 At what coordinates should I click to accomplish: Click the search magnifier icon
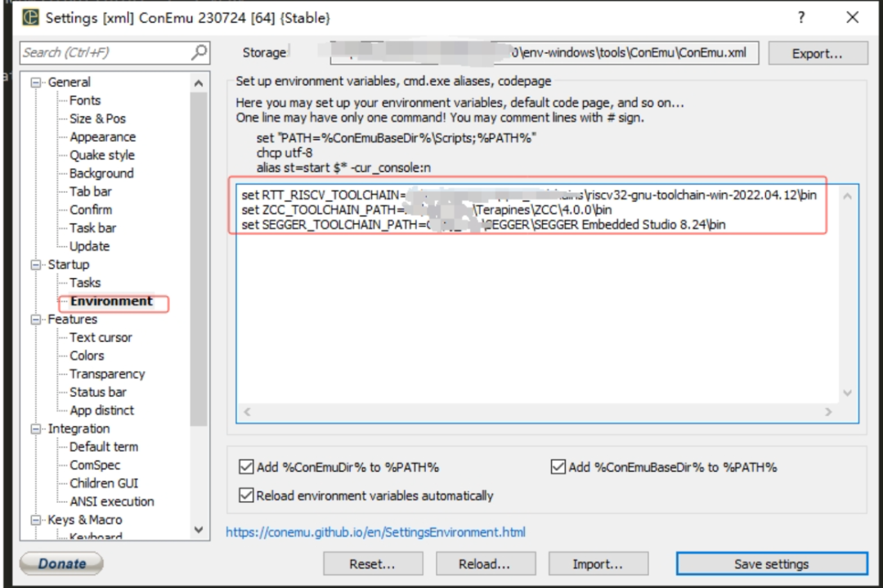[199, 52]
